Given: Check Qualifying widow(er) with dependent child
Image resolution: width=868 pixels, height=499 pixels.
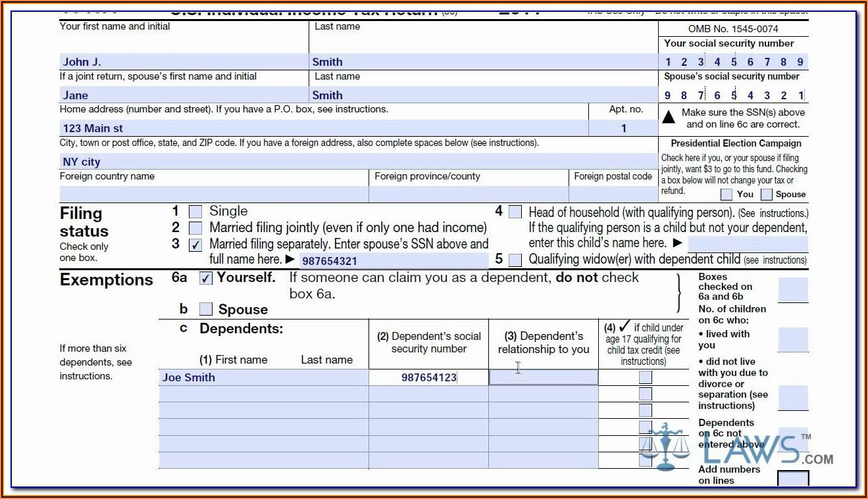Looking at the screenshot, I should [515, 260].
